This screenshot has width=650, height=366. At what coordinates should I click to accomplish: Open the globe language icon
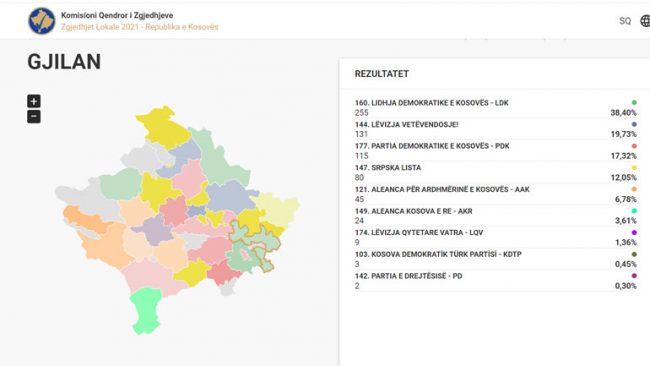(645, 21)
